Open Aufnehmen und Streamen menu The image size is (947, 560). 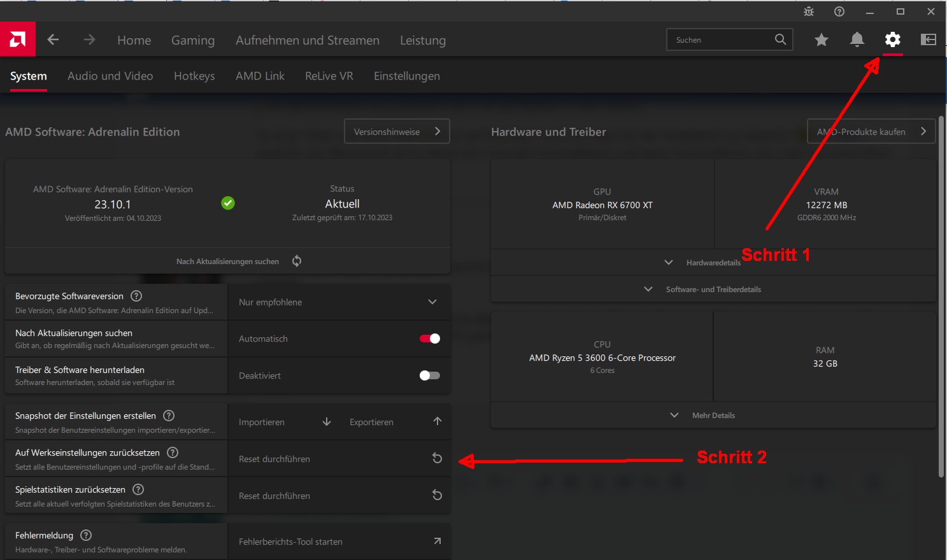(308, 40)
